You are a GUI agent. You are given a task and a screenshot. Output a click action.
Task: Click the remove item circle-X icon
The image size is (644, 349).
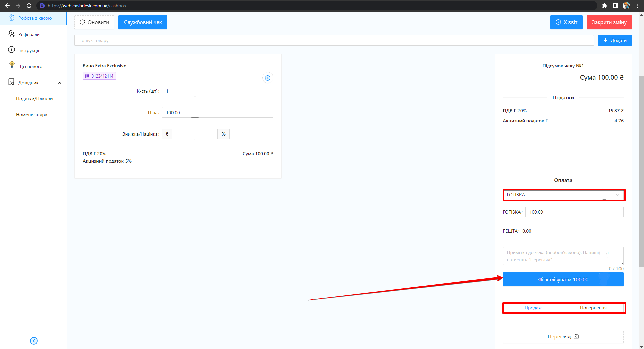click(x=267, y=78)
